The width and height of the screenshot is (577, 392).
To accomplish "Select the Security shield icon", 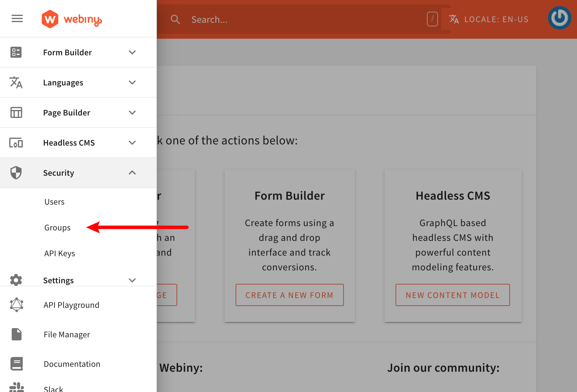I will click(16, 173).
